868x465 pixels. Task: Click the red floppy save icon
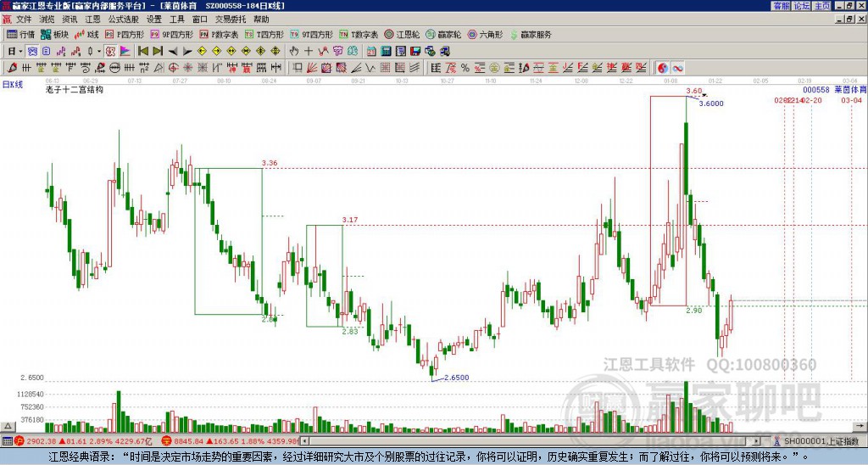coord(415,51)
